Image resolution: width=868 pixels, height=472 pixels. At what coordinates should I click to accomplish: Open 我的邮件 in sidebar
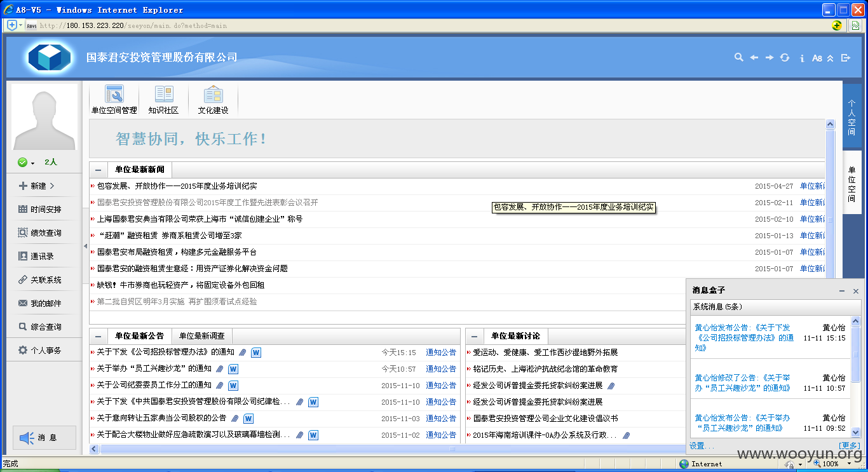(x=41, y=304)
